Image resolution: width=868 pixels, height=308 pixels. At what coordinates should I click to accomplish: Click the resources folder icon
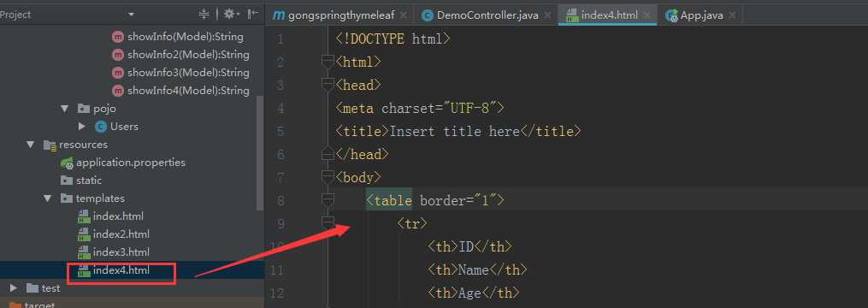[x=50, y=145]
